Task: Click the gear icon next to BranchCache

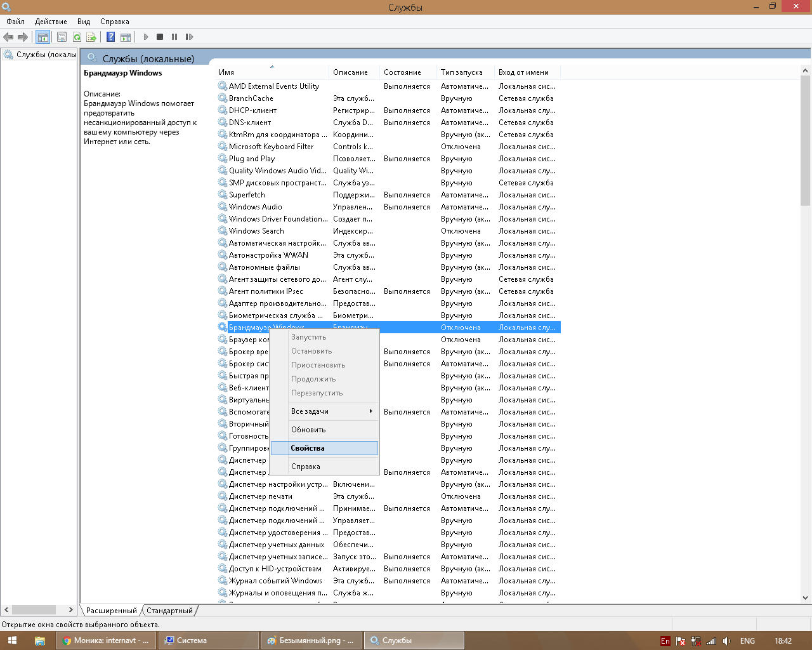Action: (x=223, y=98)
